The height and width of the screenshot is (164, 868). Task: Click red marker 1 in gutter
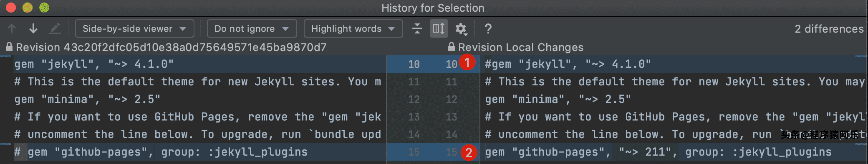tap(467, 63)
